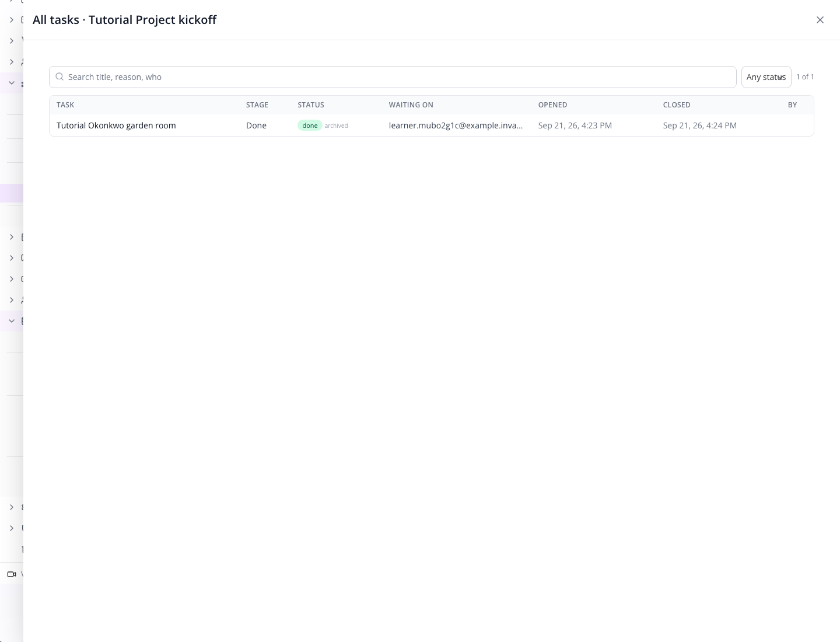
Task: Click the 'archived' label
Action: pyautogui.click(x=337, y=125)
